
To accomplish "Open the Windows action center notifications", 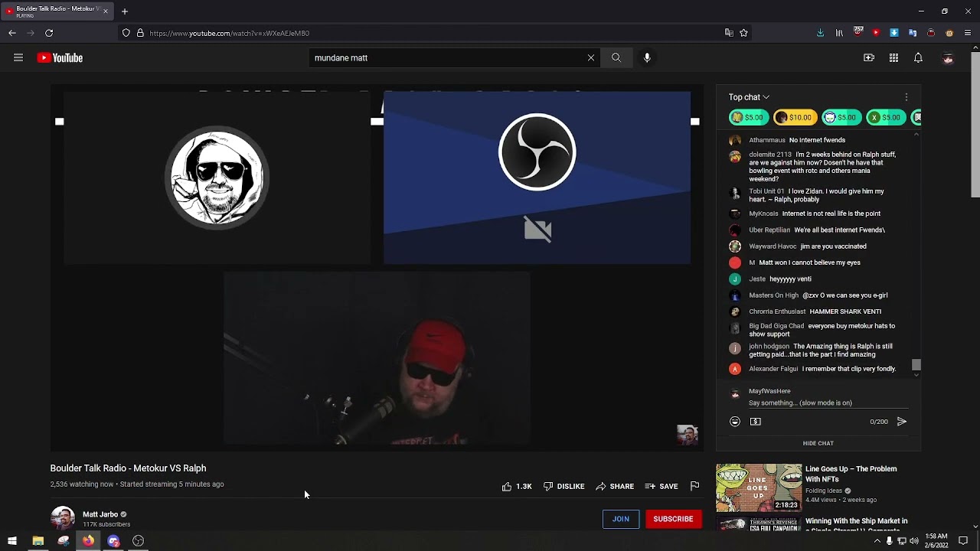I will pyautogui.click(x=963, y=541).
